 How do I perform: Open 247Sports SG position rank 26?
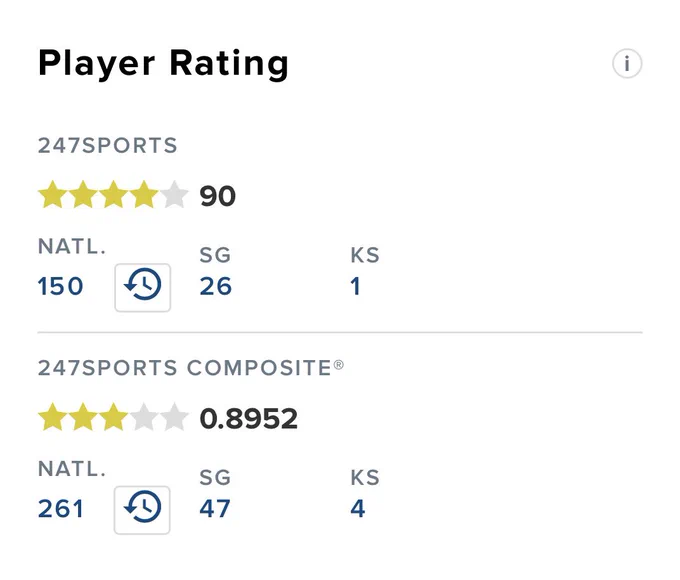tap(216, 286)
